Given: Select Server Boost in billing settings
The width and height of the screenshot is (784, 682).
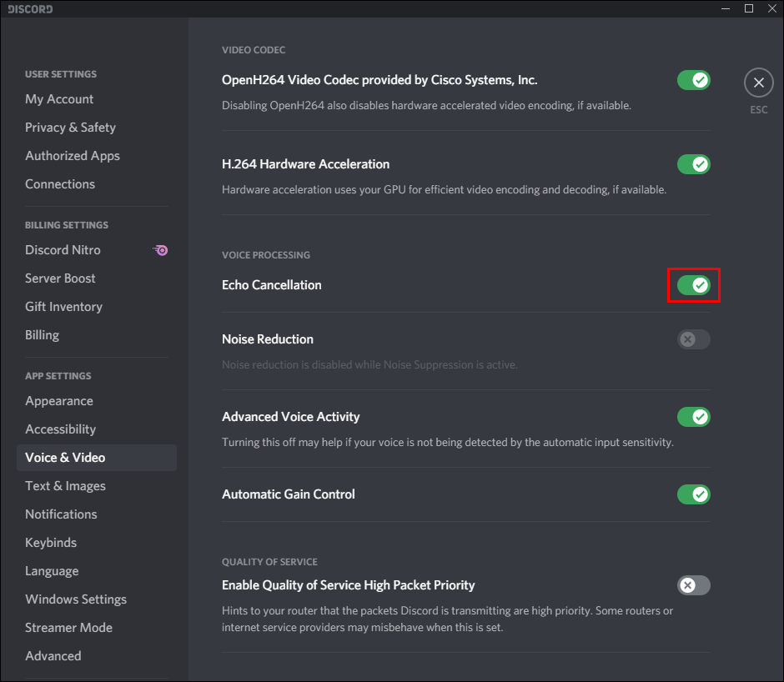Looking at the screenshot, I should click(60, 278).
